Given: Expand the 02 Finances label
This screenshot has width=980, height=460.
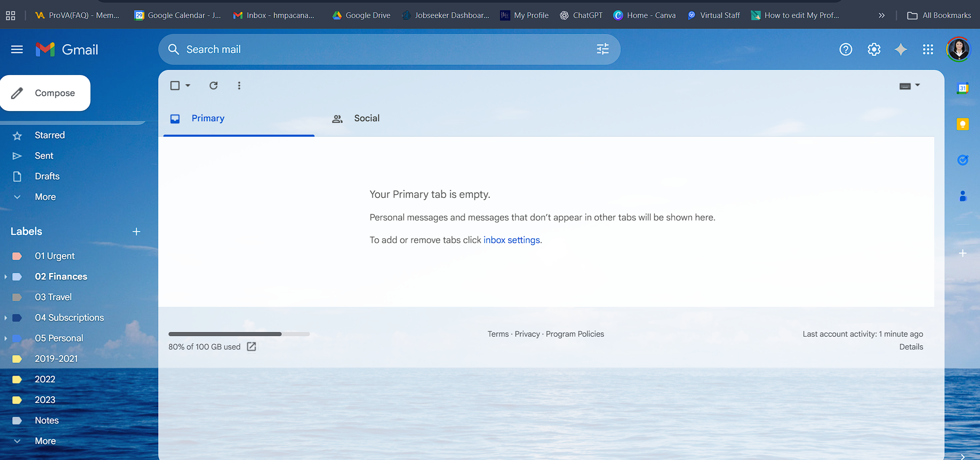Looking at the screenshot, I should pyautogui.click(x=6, y=277).
